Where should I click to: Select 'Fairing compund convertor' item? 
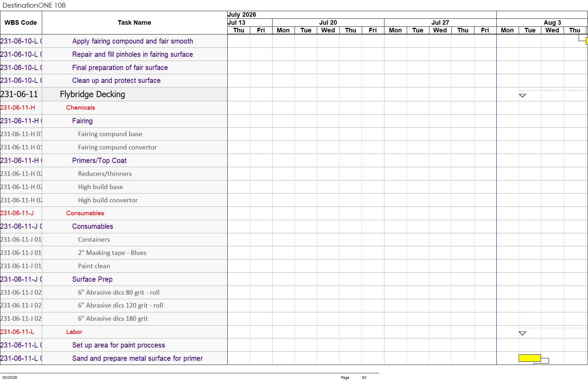click(117, 147)
